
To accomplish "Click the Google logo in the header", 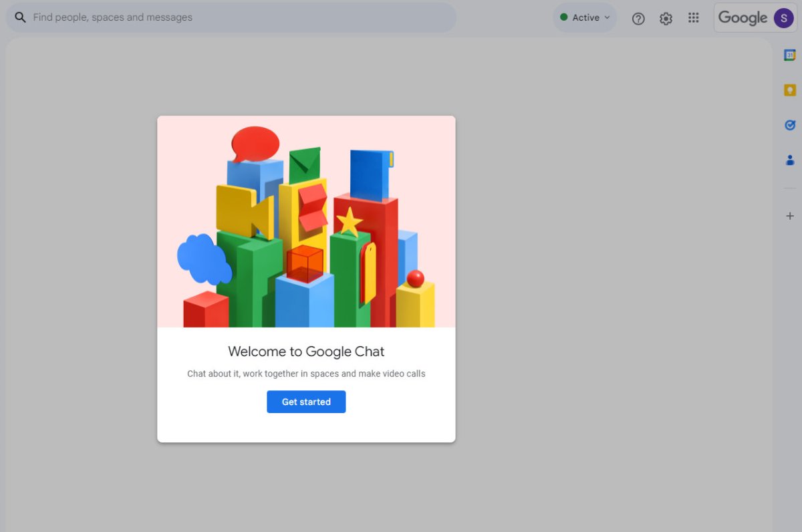I will pos(743,18).
